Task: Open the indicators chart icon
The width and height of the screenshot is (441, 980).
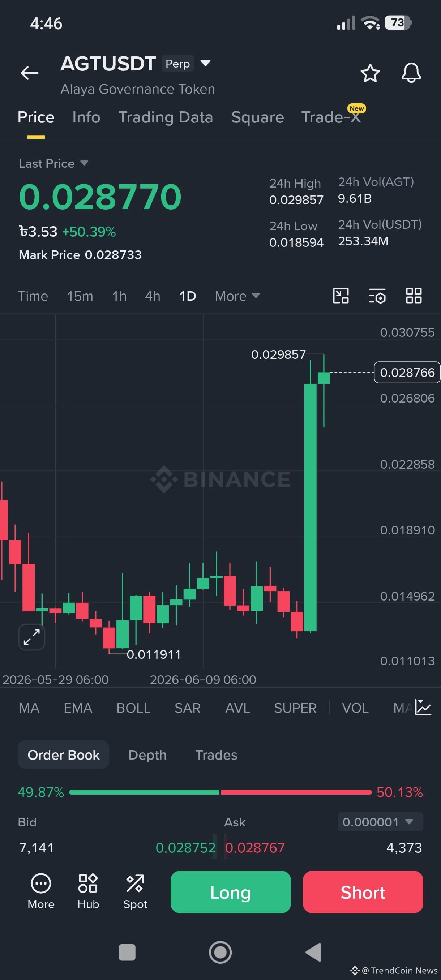Action: (x=423, y=708)
